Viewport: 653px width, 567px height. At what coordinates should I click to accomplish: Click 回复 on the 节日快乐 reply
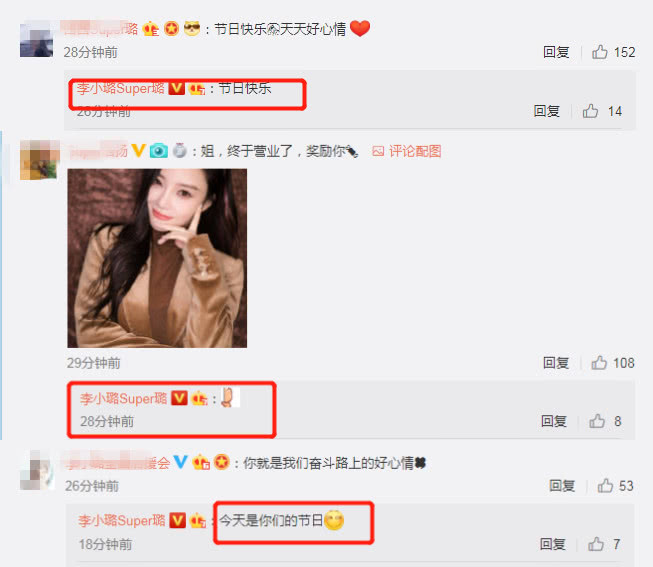coord(547,111)
